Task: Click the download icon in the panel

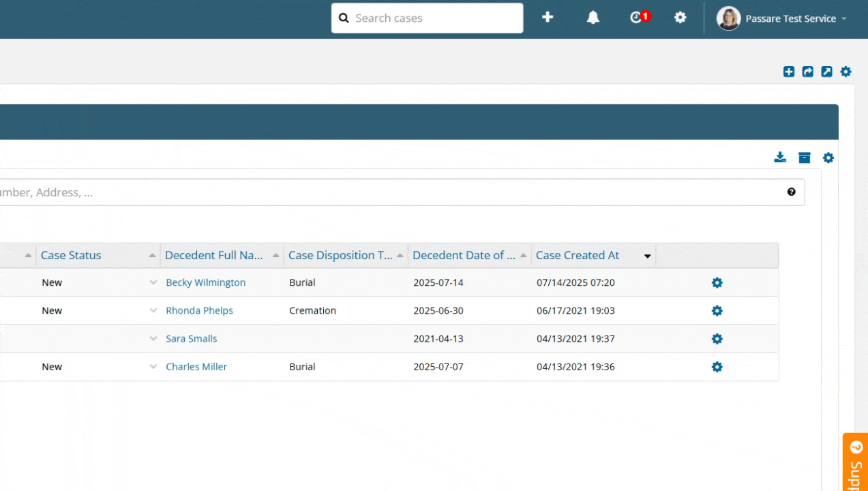Action: 780,158
